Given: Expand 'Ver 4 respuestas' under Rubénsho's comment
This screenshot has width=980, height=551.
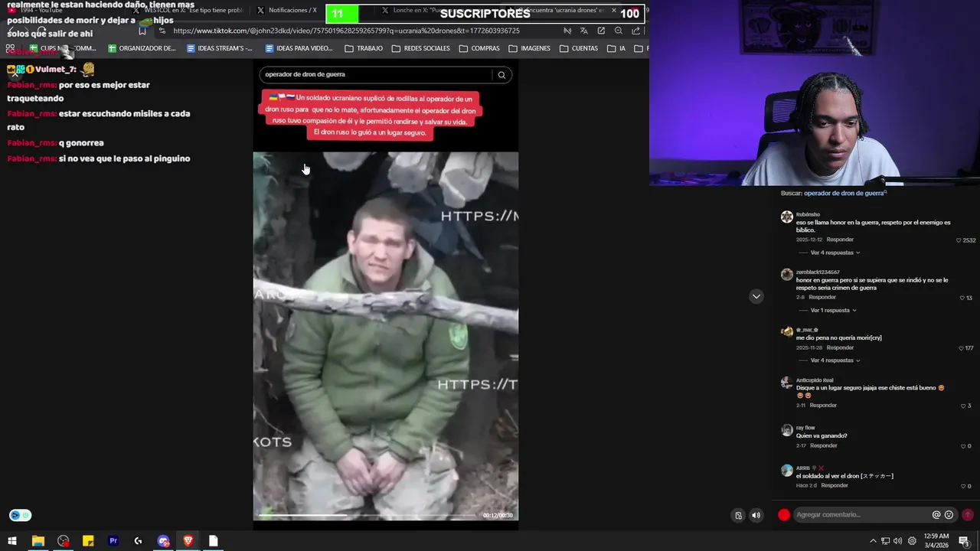Looking at the screenshot, I should click(835, 253).
